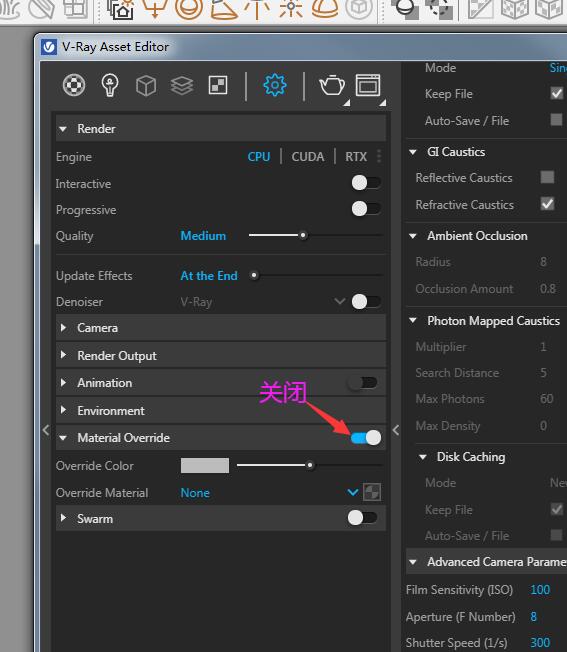
Task: Click the house-in-frame icon in SketchUp toolbar
Action: 121,9
